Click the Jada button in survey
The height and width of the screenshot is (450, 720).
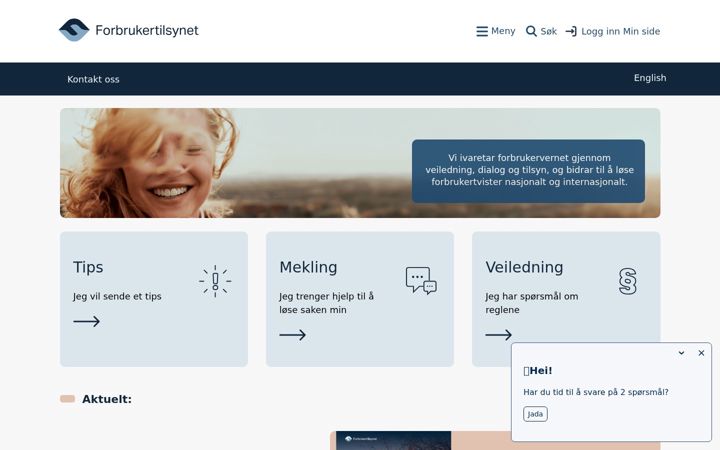click(535, 414)
